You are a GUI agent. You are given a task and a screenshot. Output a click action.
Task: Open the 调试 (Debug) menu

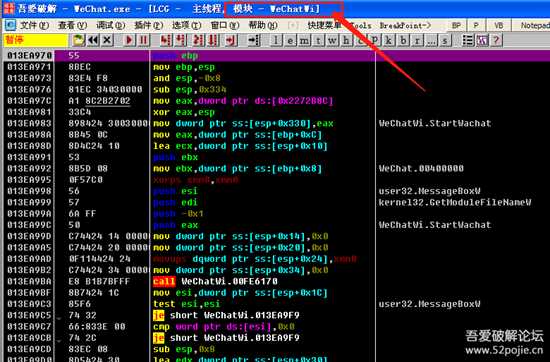110,26
